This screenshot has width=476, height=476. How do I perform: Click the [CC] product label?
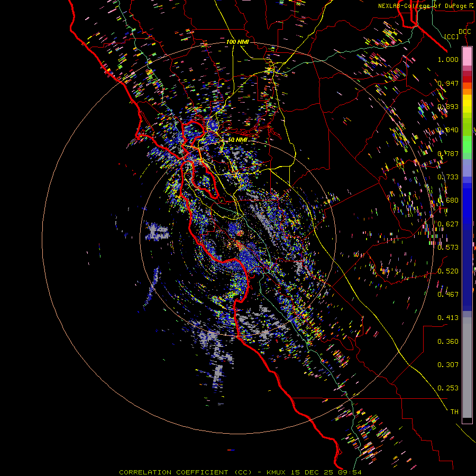click(452, 36)
